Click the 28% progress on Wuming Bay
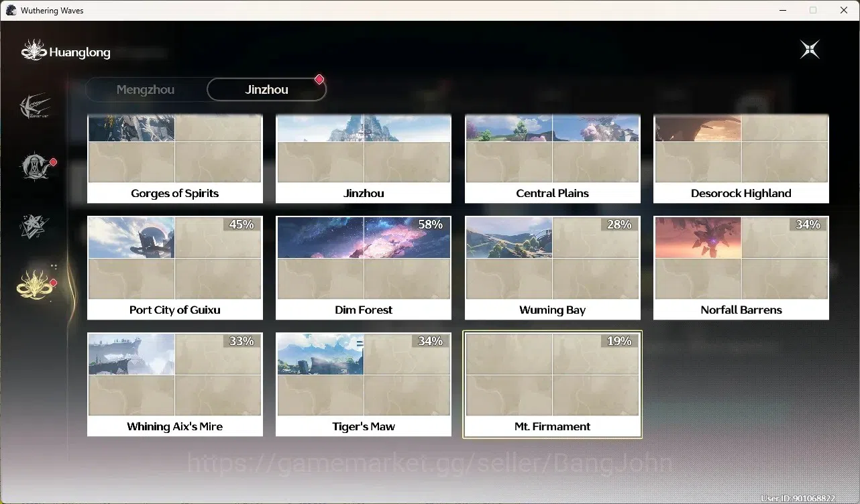860x504 pixels. (619, 225)
